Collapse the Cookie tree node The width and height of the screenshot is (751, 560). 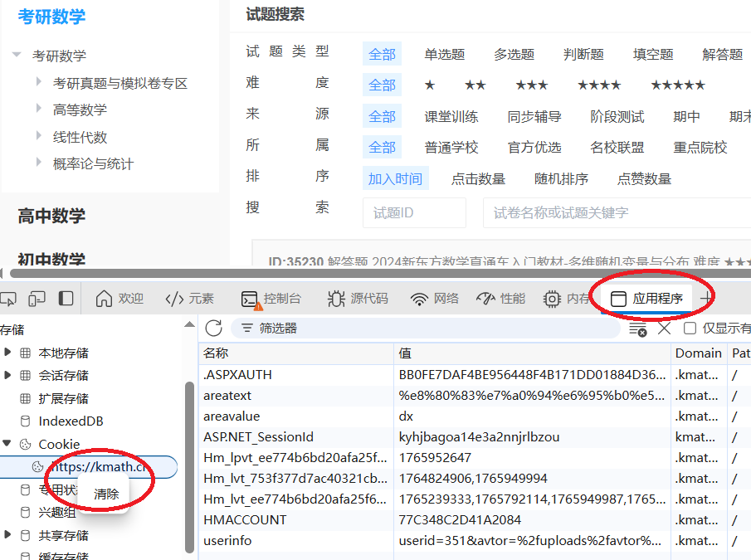8,444
